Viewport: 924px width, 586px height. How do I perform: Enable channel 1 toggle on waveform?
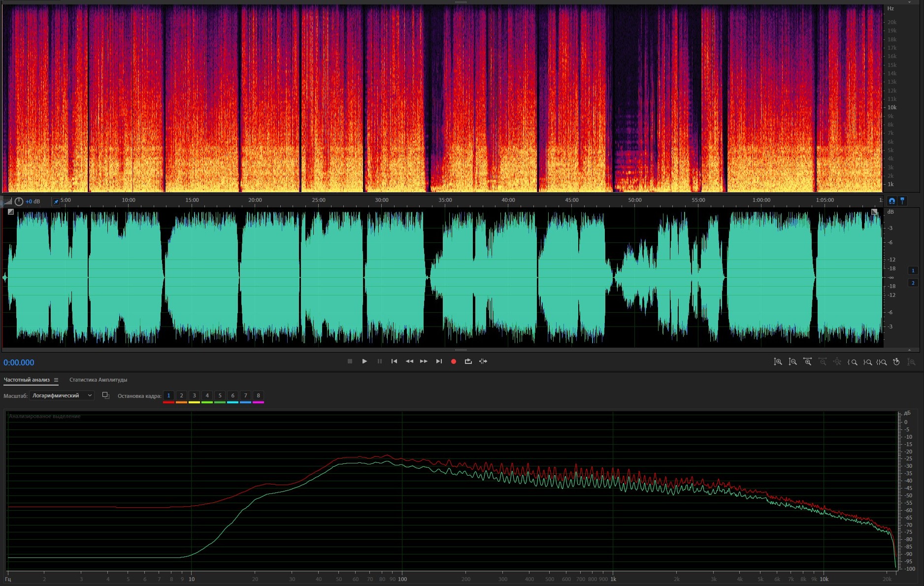(913, 270)
